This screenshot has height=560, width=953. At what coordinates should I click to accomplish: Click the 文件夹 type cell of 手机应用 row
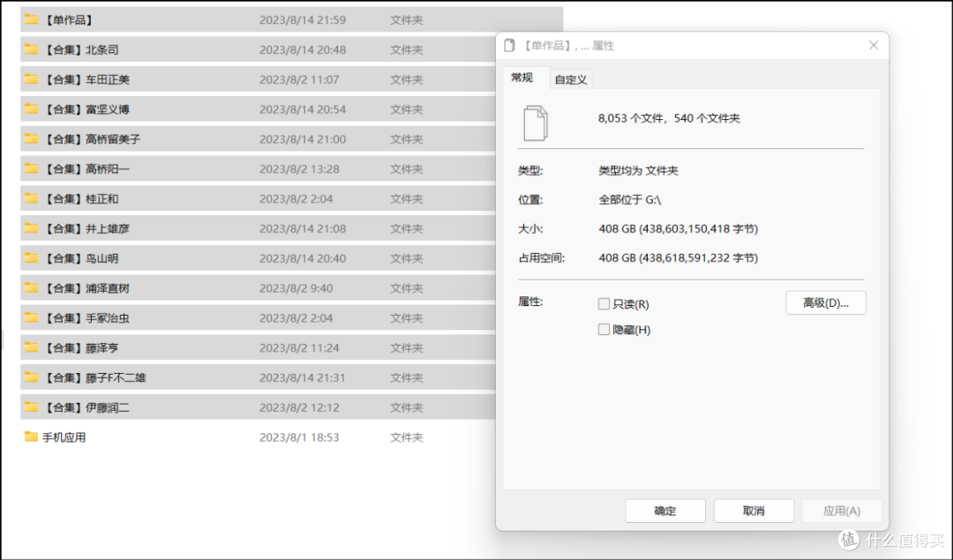pyautogui.click(x=407, y=437)
